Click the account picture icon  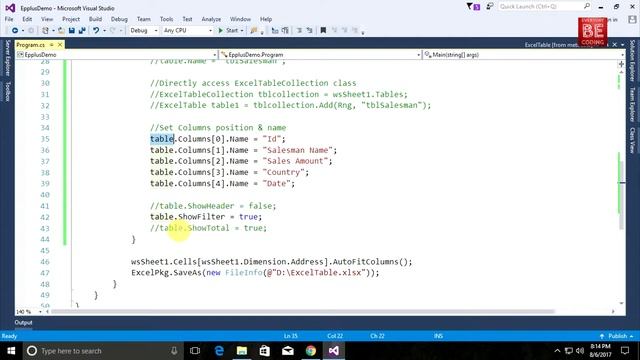click(632, 19)
